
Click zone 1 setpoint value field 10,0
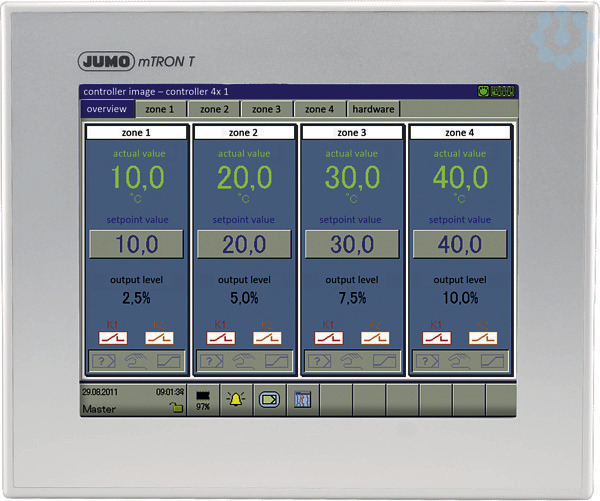[137, 244]
